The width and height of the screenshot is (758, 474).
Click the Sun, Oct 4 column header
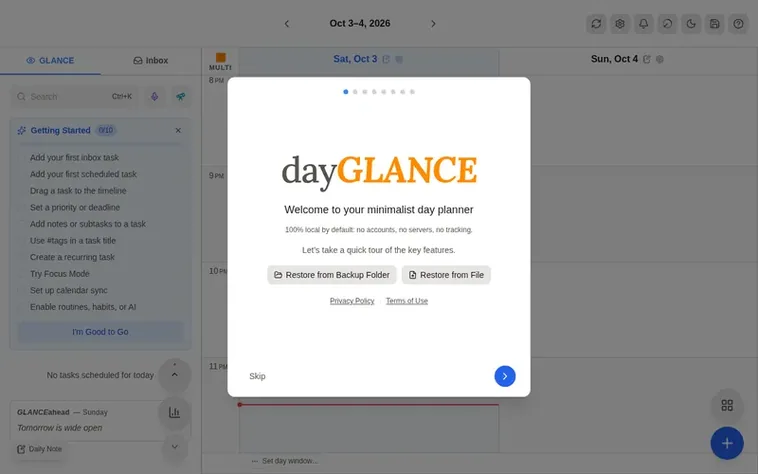point(614,59)
